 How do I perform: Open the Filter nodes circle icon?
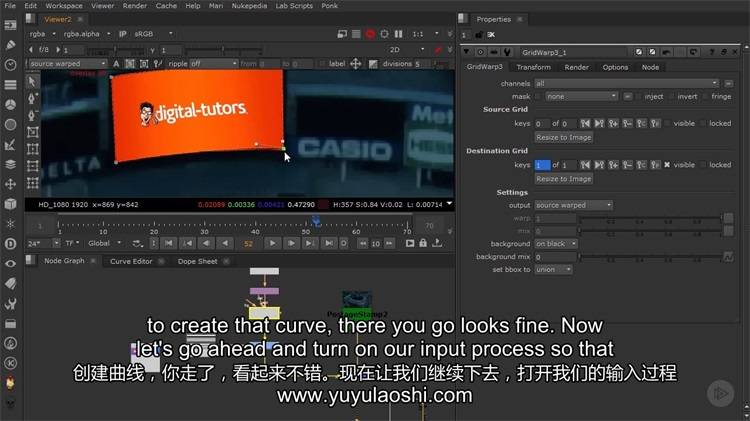pos(10,125)
